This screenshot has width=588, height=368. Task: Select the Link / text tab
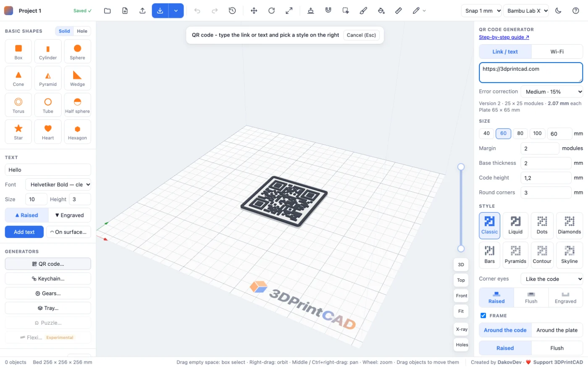[505, 52]
